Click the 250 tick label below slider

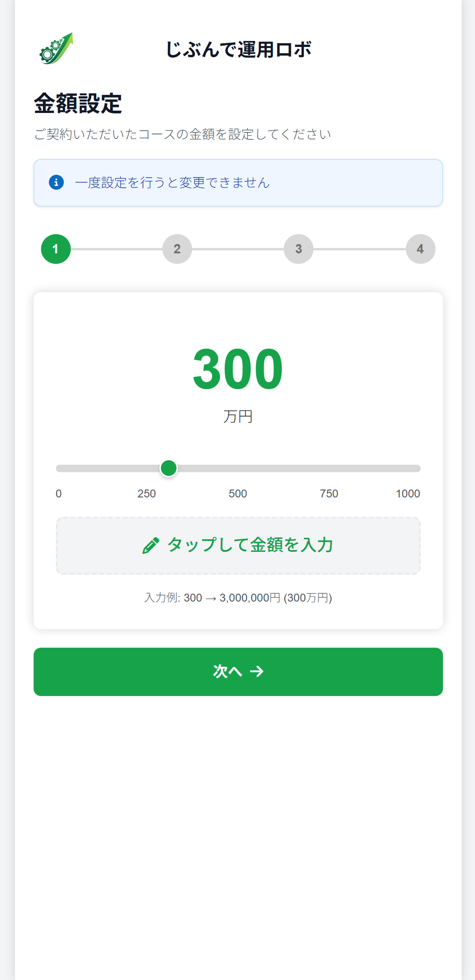coord(147,494)
